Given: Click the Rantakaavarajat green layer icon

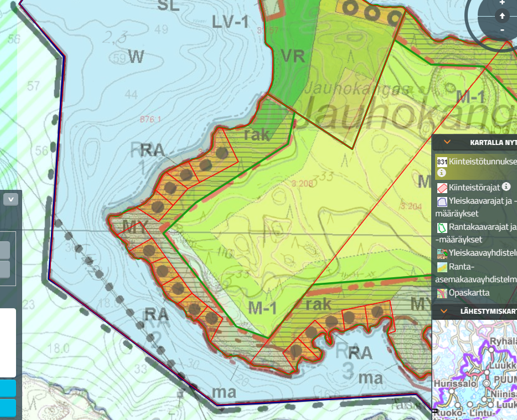Looking at the screenshot, I should click(442, 227).
